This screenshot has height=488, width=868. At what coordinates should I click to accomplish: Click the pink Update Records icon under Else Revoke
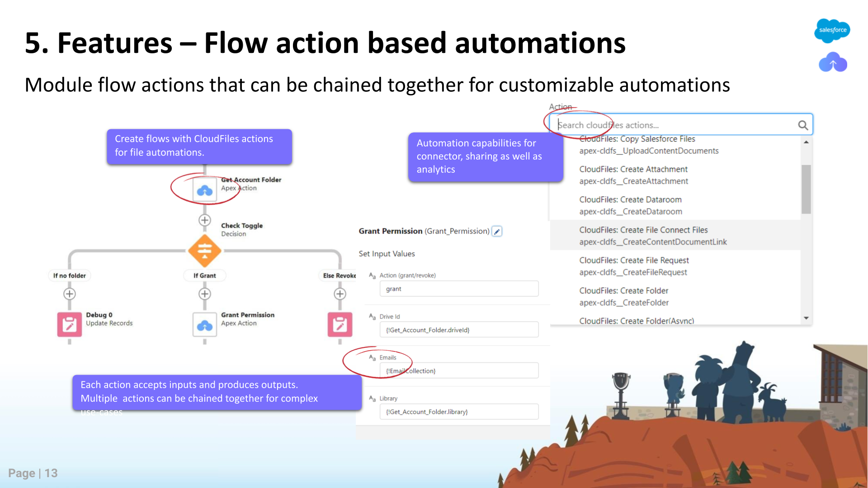tap(340, 324)
